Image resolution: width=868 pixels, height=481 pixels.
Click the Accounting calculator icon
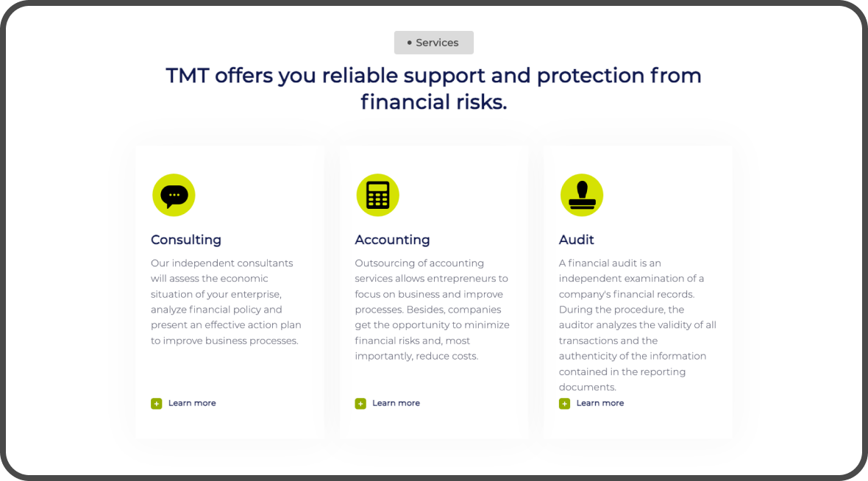[377, 195]
